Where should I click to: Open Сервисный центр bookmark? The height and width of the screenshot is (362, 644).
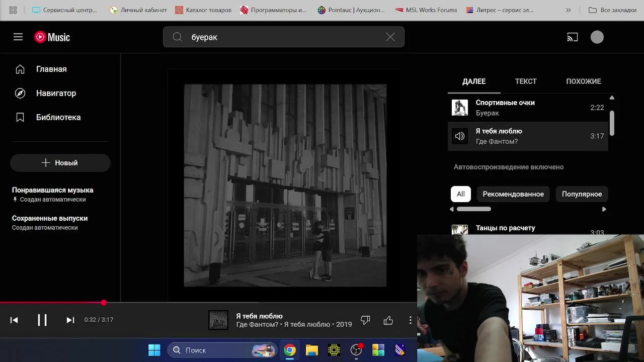pyautogui.click(x=65, y=10)
